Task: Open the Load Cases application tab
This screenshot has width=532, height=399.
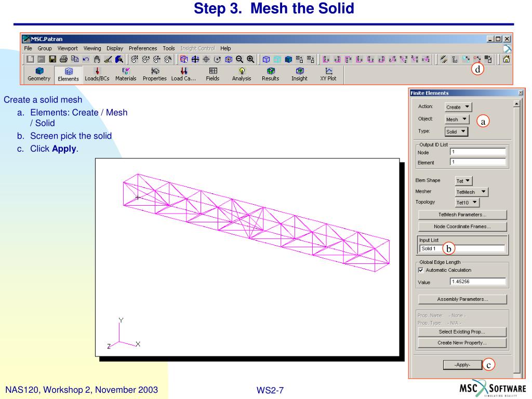Action: coord(183,74)
